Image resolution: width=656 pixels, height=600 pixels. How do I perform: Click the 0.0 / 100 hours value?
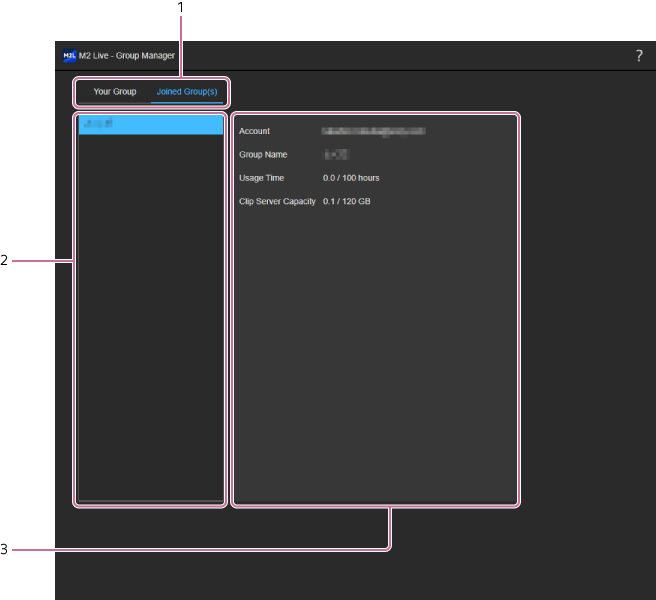point(351,178)
